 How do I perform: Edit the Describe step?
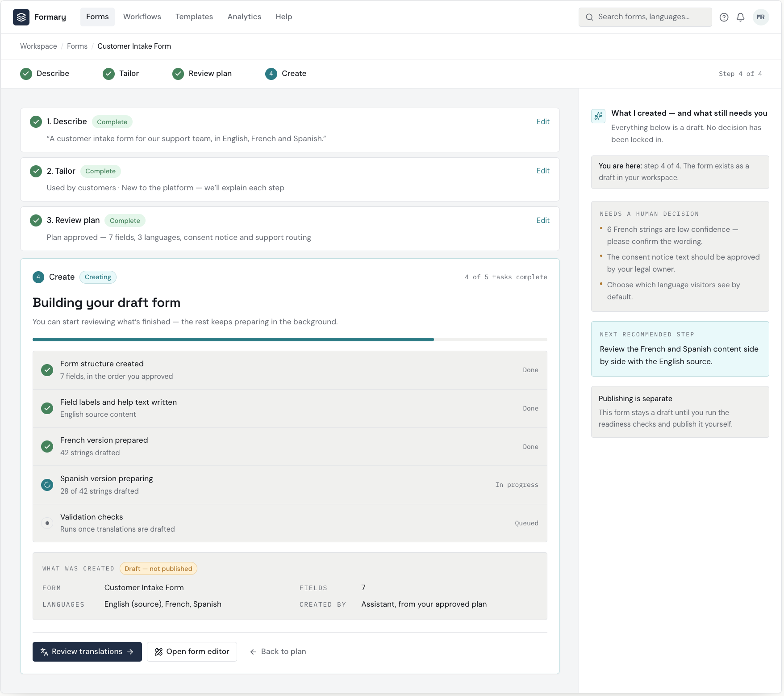[x=543, y=122]
